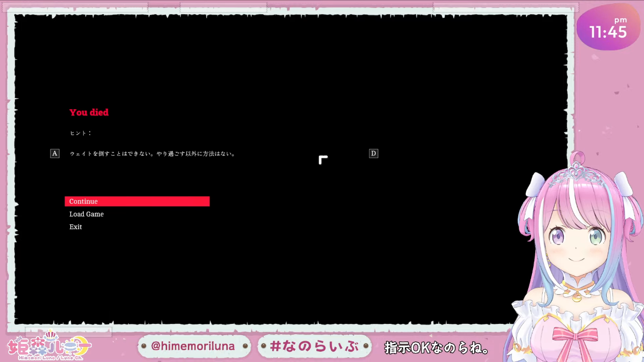Click the red You died heading

89,113
